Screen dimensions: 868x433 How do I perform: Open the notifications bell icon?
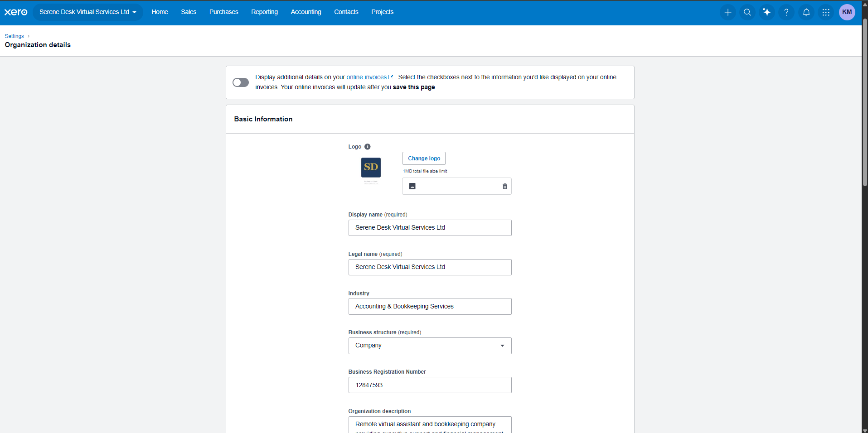coord(806,12)
